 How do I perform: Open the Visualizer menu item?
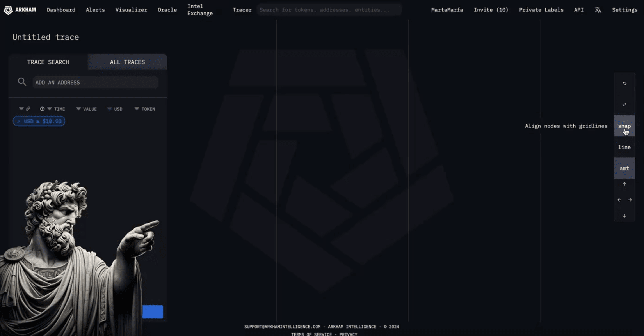tap(131, 10)
